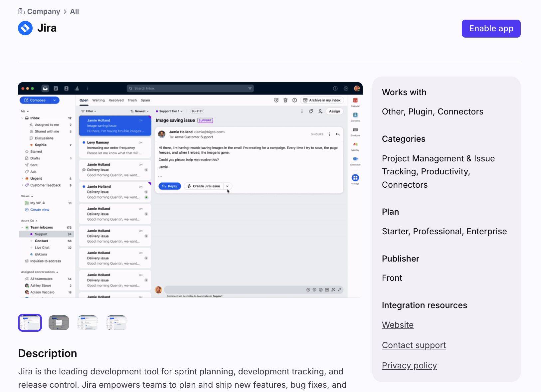This screenshot has height=392, width=541.
Task: Click the blue Jira logo icon
Action: pos(25,28)
